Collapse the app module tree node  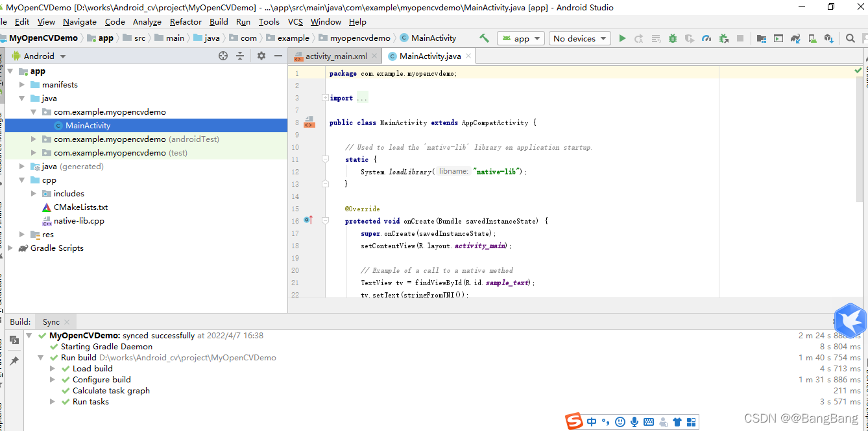[10, 71]
